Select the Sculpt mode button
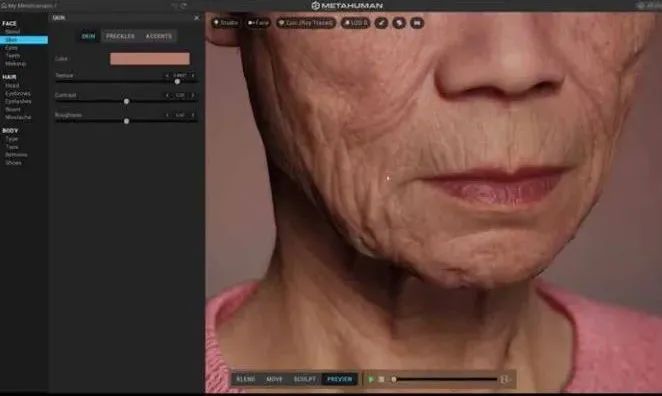662x396 pixels. pyautogui.click(x=304, y=379)
